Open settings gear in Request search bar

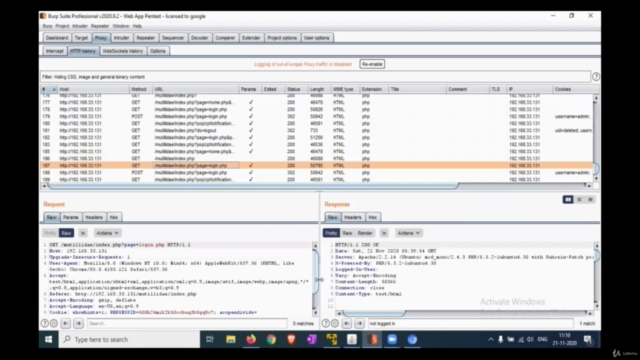coord(53,323)
